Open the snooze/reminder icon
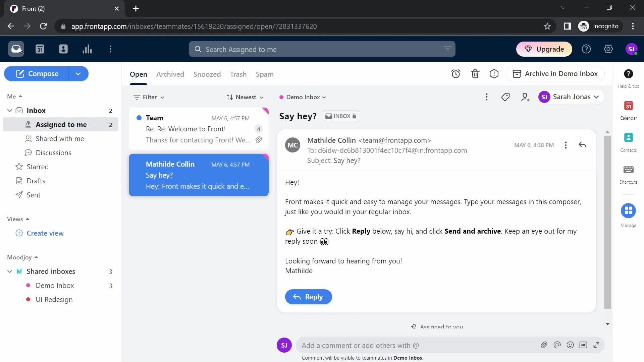 [455, 74]
